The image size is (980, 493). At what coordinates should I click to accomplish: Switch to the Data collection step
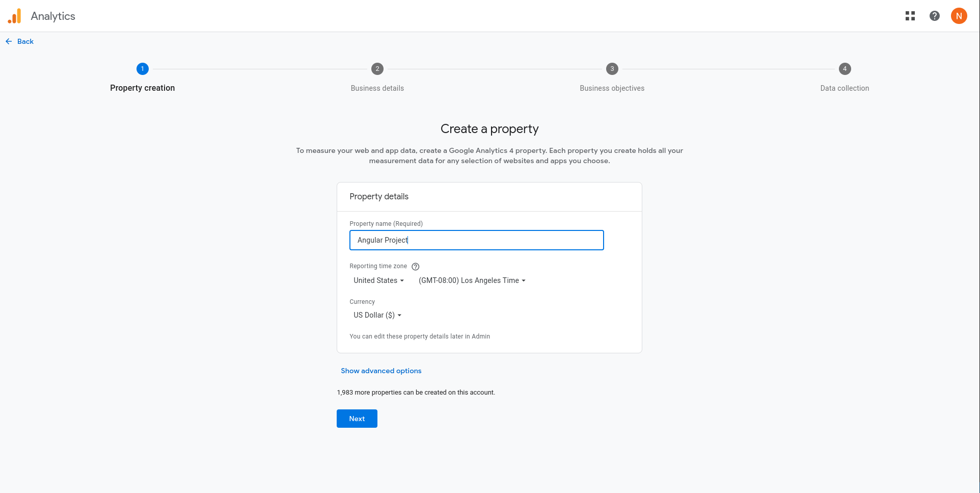[x=845, y=88]
